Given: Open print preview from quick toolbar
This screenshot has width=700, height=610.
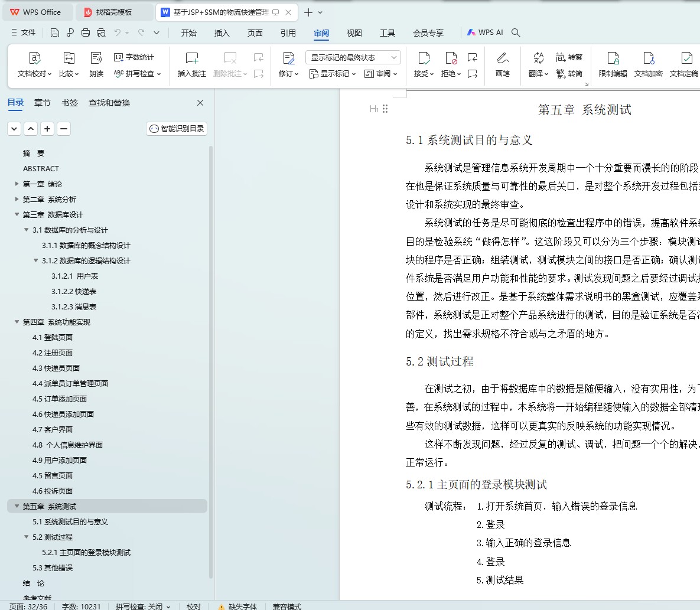Looking at the screenshot, I should point(101,32).
